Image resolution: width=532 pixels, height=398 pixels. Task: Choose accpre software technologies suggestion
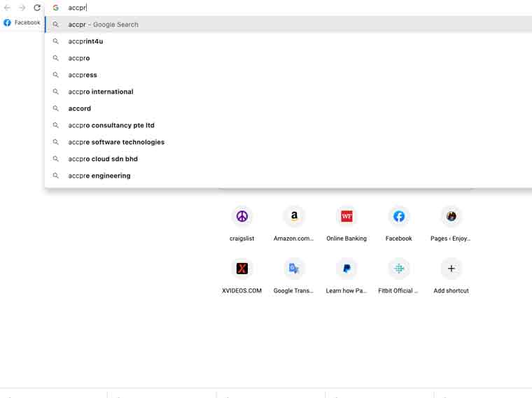click(x=116, y=142)
